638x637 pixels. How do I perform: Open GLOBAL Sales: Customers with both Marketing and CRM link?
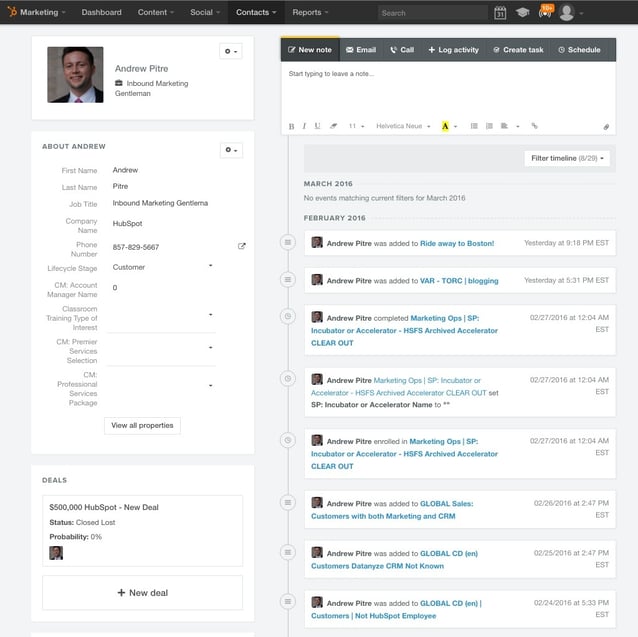coord(392,510)
